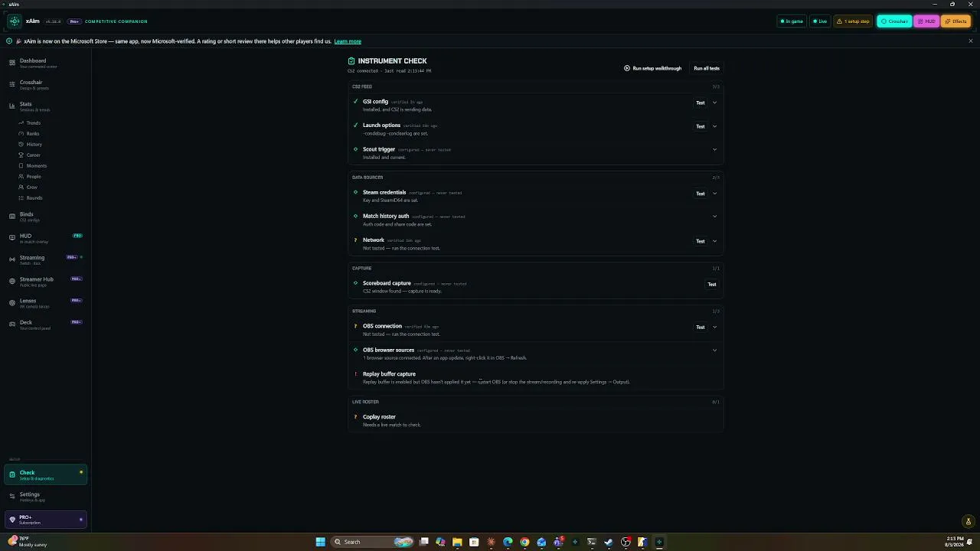
Task: Expand the Steam credentials row
Action: tap(714, 194)
